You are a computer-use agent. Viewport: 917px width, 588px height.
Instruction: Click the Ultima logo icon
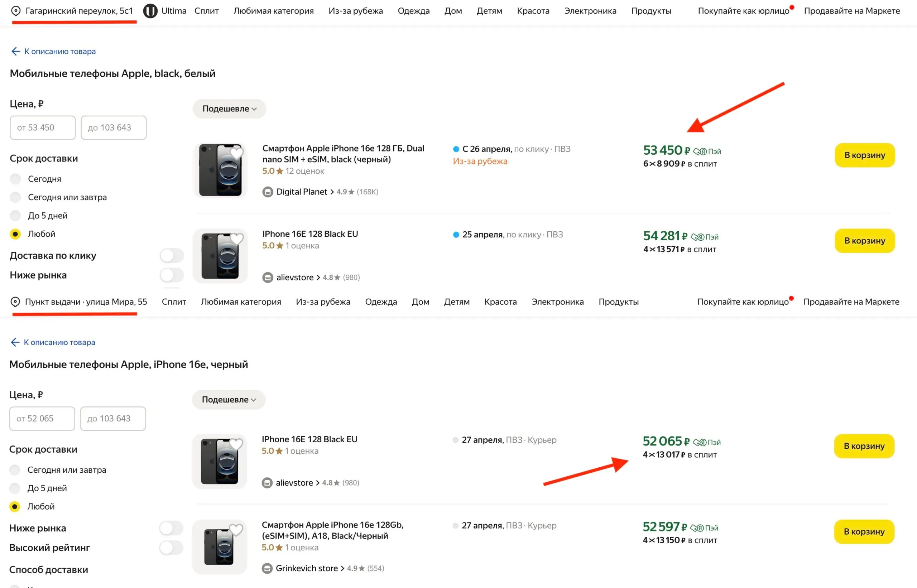pos(150,11)
